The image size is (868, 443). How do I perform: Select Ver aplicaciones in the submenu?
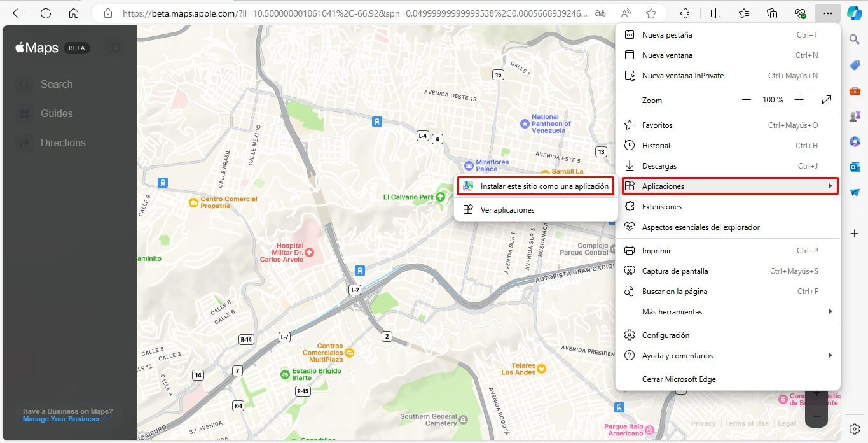point(535,210)
